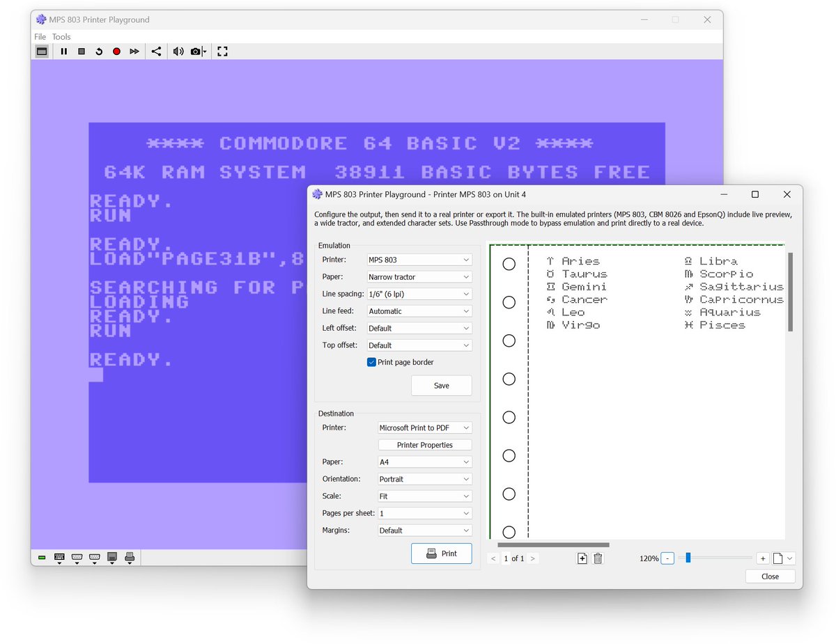Open the File menu
This screenshot has width=836, height=644.
[x=40, y=37]
